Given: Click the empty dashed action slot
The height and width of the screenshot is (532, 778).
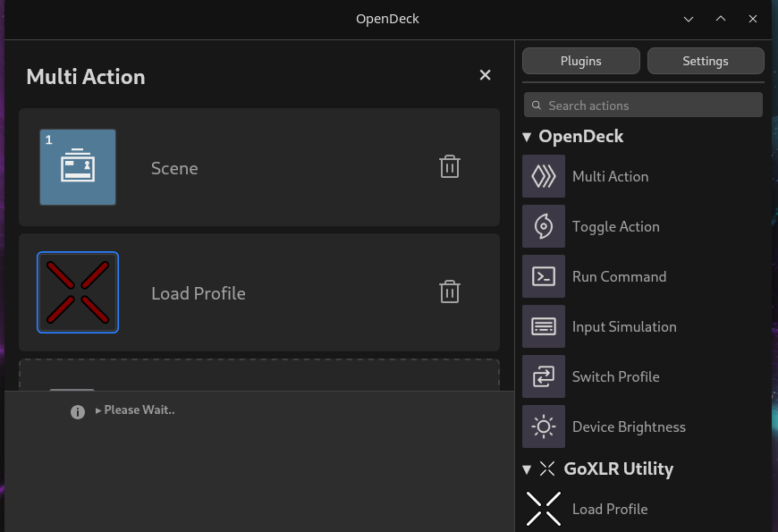Looking at the screenshot, I should (x=258, y=376).
